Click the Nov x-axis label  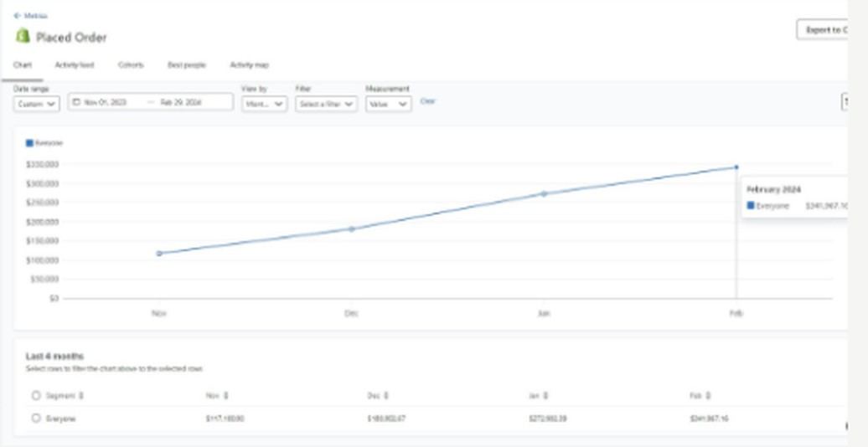tap(159, 313)
